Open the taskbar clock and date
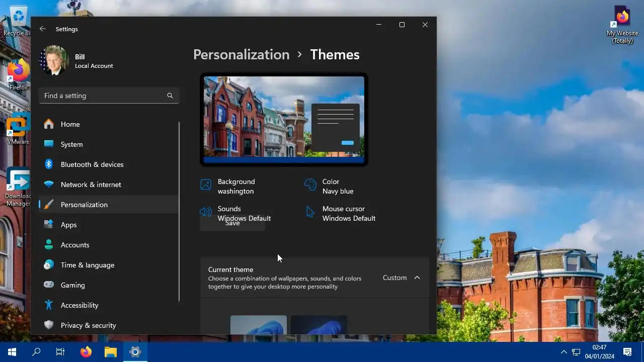 point(599,352)
